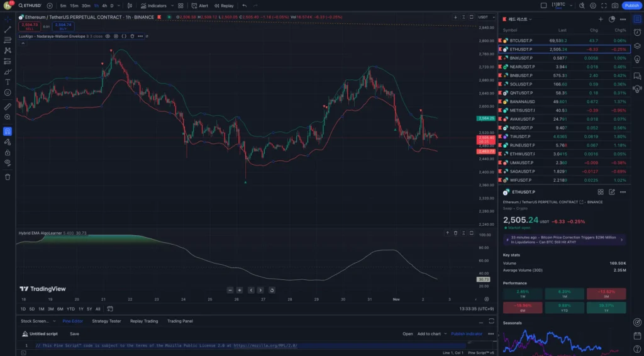The height and width of the screenshot is (356, 644).
Task: Open the watchlist advanced view pie icon
Action: click(x=612, y=19)
